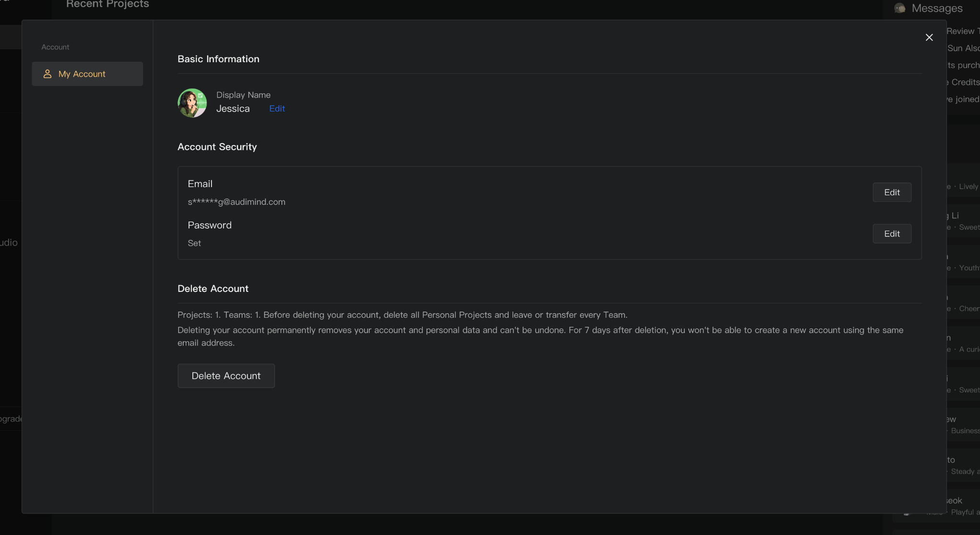
Task: Click the Delete Account section heading
Action: 213,289
